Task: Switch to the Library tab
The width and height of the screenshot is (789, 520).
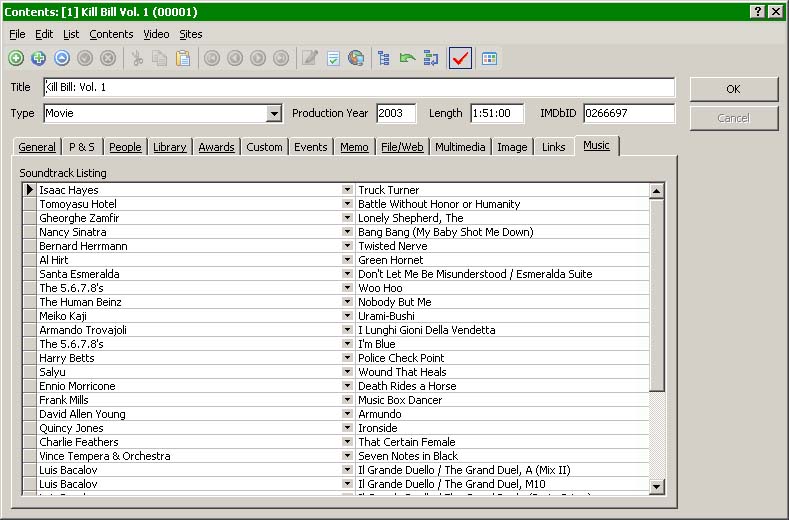Action: point(170,147)
